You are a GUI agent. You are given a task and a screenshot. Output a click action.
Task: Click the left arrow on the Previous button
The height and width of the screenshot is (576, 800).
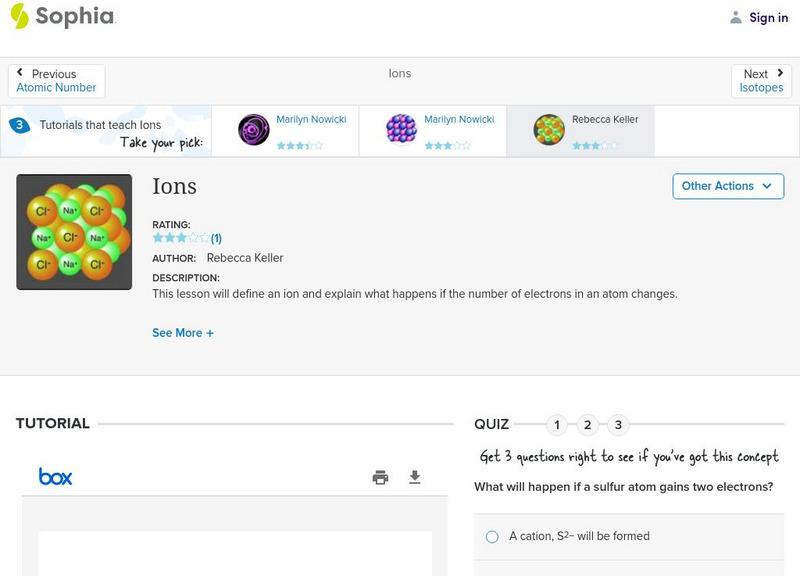pos(20,73)
